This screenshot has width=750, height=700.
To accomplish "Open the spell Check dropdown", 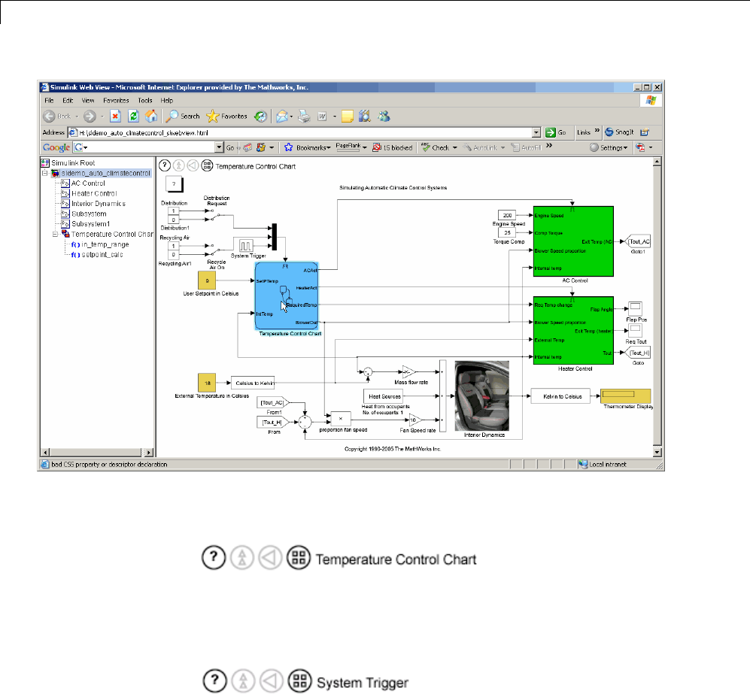I will pyautogui.click(x=439, y=148).
